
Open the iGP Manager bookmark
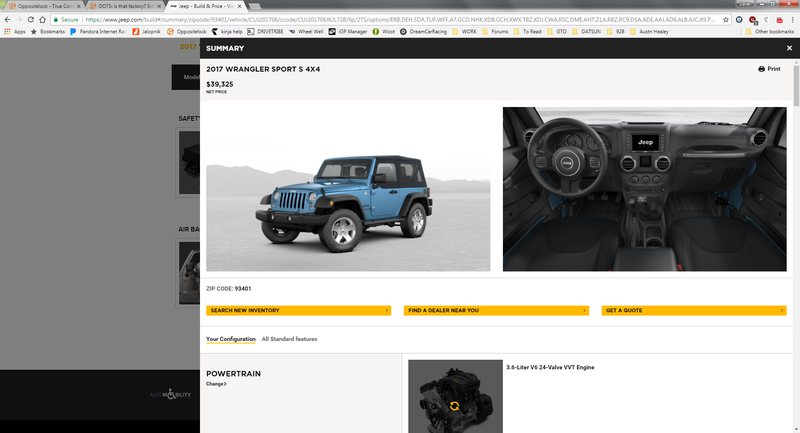point(348,32)
